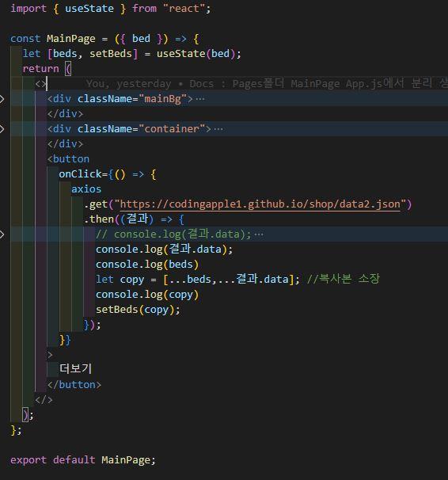The height and width of the screenshot is (480, 448).
Task: Expand the folded container div fold arrow
Action: click(2, 129)
